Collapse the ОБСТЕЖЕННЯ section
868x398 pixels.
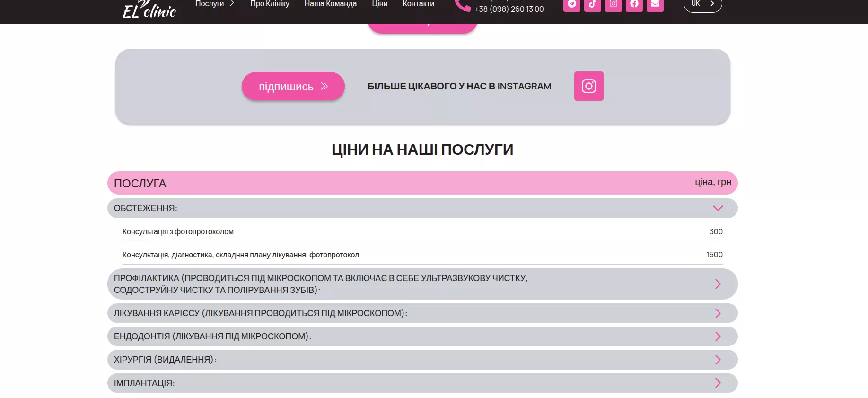718,208
